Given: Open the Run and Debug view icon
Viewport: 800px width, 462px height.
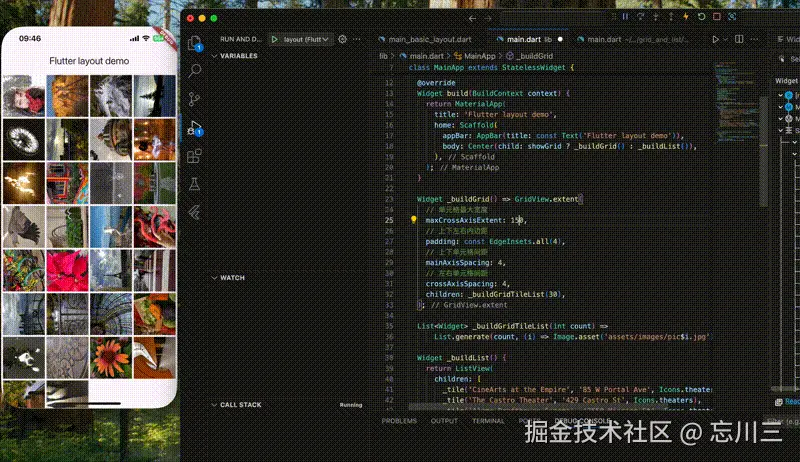Looking at the screenshot, I should [194, 127].
